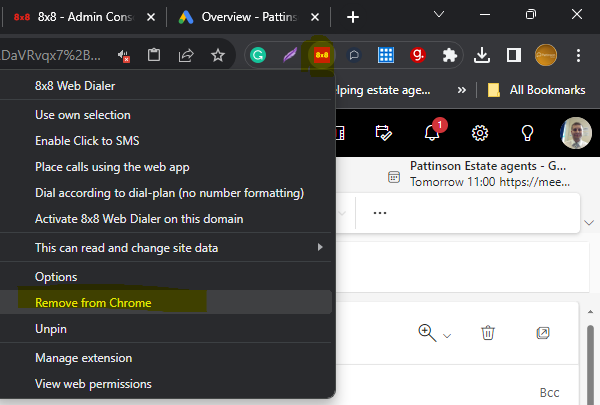
Task: Click the red 'g.' extension icon
Action: (418, 55)
